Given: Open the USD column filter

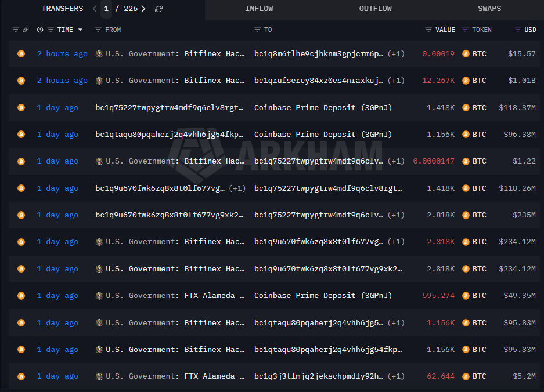Looking at the screenshot, I should pyautogui.click(x=518, y=30).
